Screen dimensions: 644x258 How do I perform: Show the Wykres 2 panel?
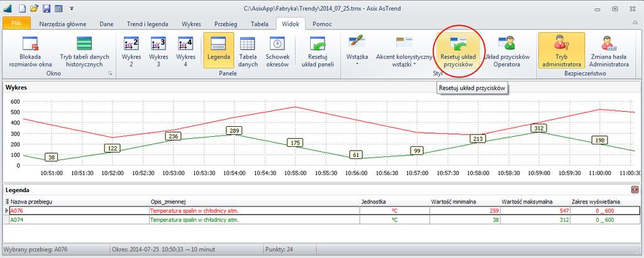click(x=131, y=51)
